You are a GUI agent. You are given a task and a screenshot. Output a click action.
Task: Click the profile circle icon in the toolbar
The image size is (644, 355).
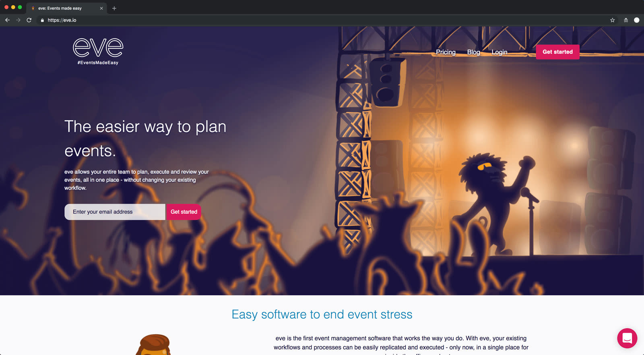point(637,20)
